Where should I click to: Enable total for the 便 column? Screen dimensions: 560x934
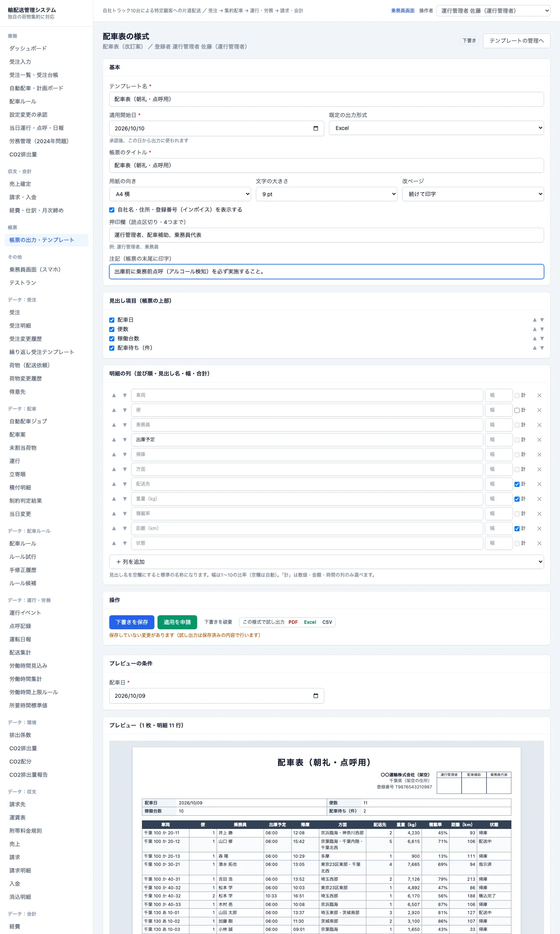(x=517, y=410)
